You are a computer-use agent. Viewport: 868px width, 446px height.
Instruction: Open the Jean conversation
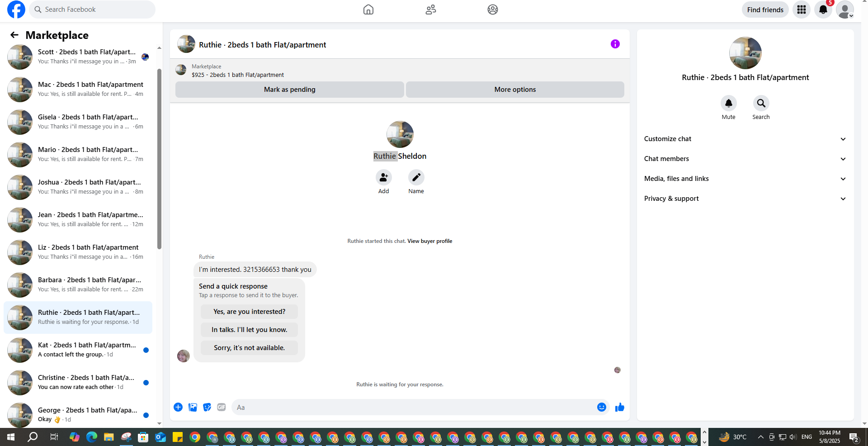click(78, 220)
